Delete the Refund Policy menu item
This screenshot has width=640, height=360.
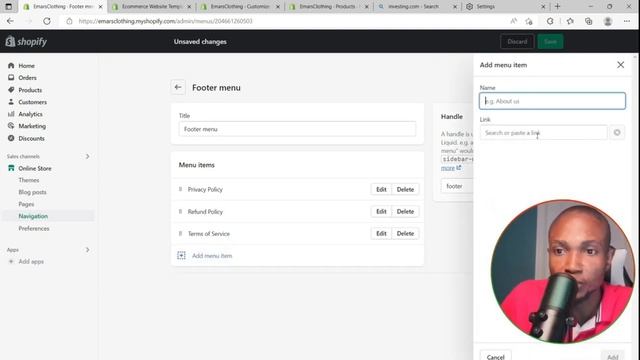click(405, 211)
